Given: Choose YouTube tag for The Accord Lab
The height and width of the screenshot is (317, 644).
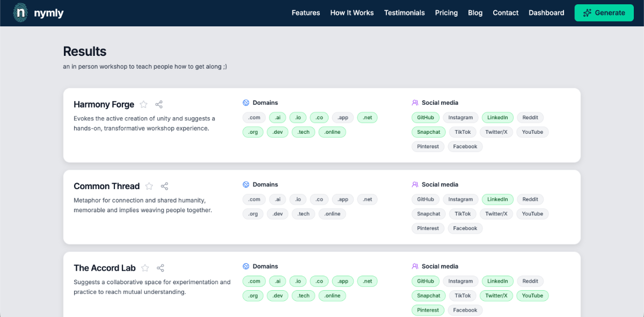Looking at the screenshot, I should (532, 296).
